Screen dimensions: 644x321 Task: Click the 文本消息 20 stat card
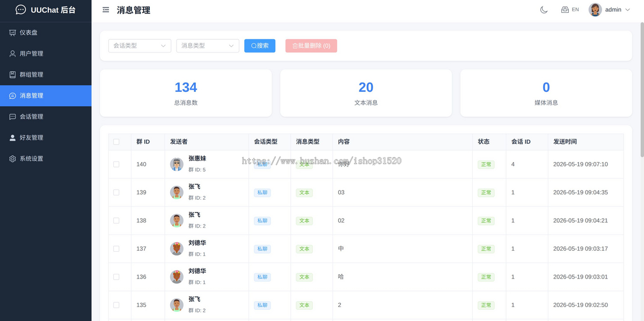(366, 93)
